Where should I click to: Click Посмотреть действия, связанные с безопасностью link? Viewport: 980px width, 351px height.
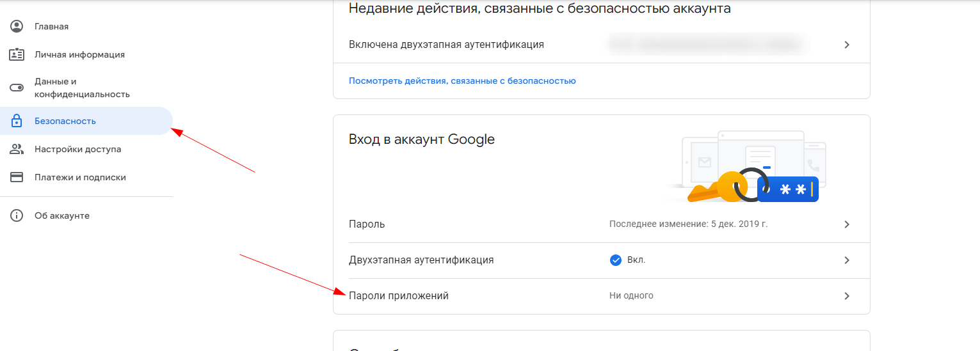point(462,81)
